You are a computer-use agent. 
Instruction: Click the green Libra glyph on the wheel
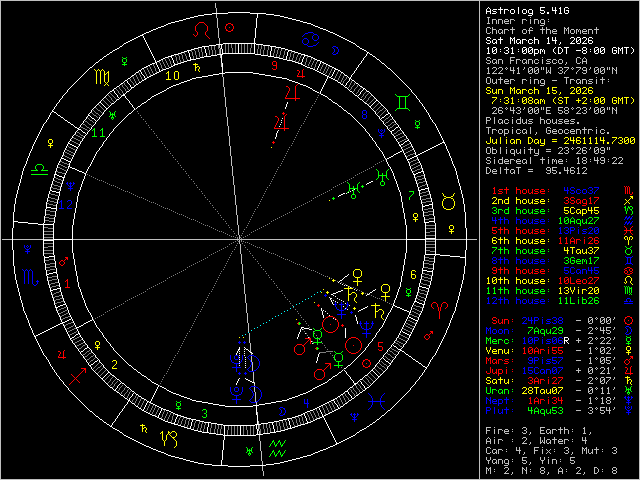tap(38, 170)
